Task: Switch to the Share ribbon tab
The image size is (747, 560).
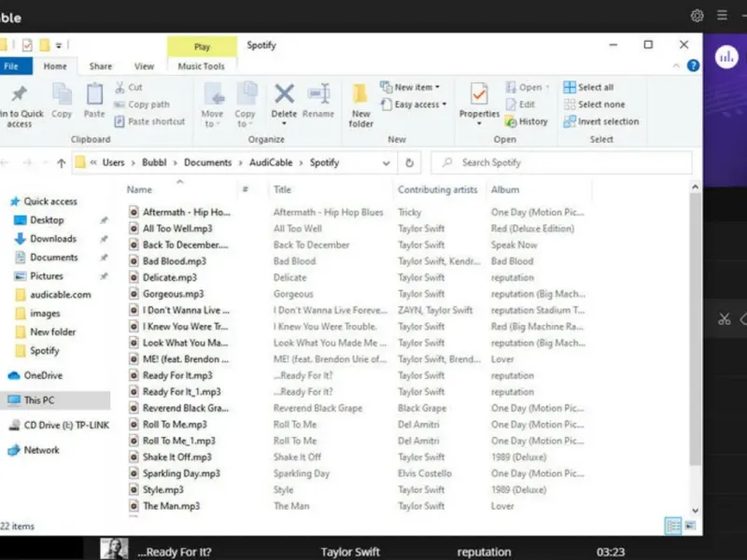Action: 101,66
